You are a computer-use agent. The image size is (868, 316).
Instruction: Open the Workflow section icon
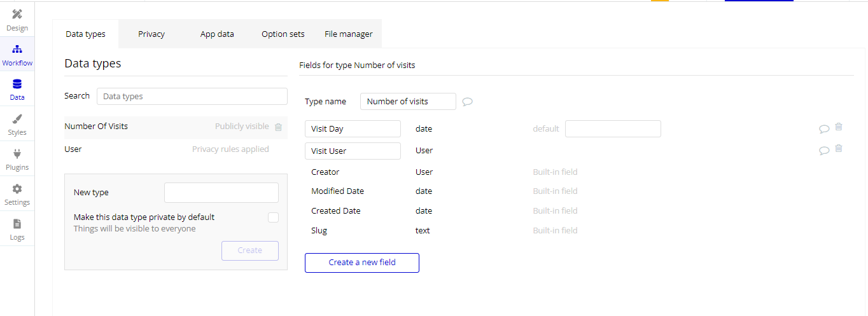pos(17,49)
